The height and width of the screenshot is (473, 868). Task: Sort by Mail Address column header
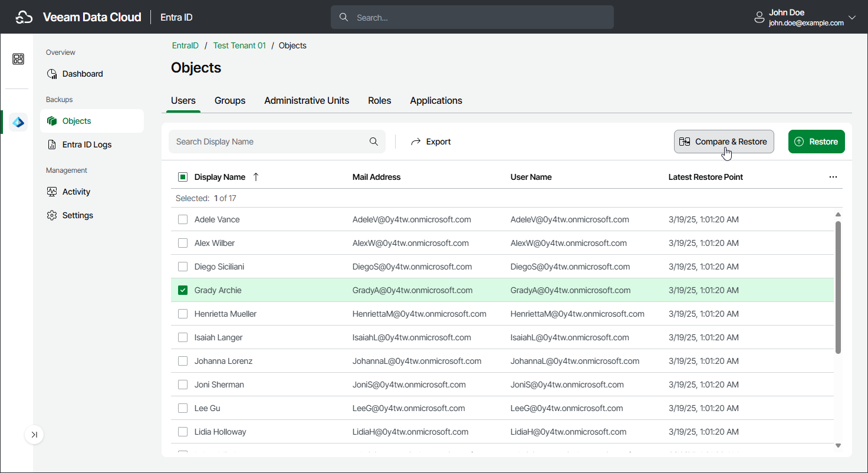click(x=376, y=177)
